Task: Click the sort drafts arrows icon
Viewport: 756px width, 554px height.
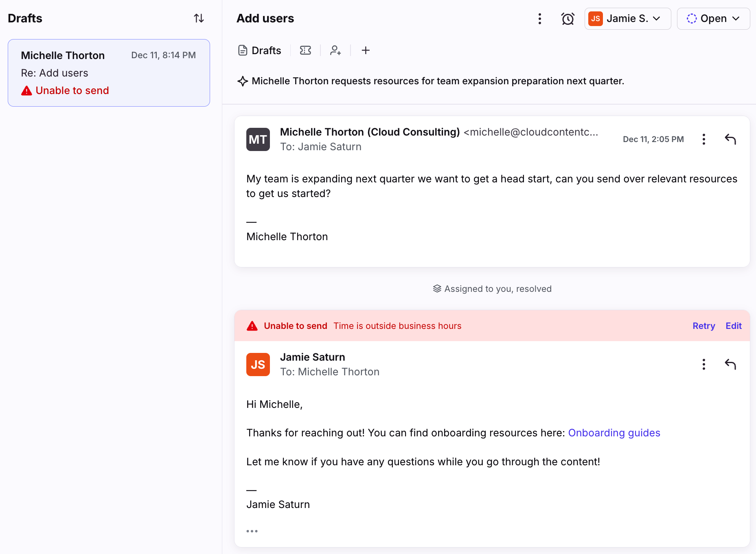Action: point(199,18)
